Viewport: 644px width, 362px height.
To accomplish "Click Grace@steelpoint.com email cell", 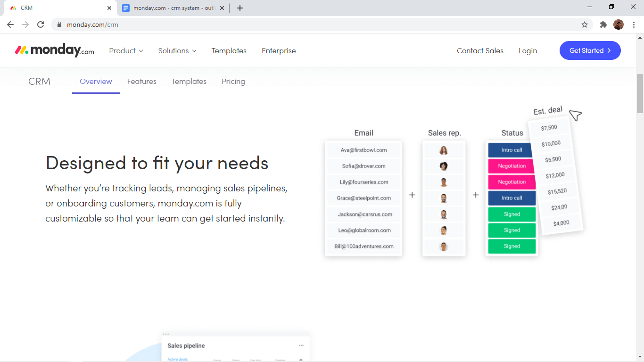I will [x=363, y=198].
